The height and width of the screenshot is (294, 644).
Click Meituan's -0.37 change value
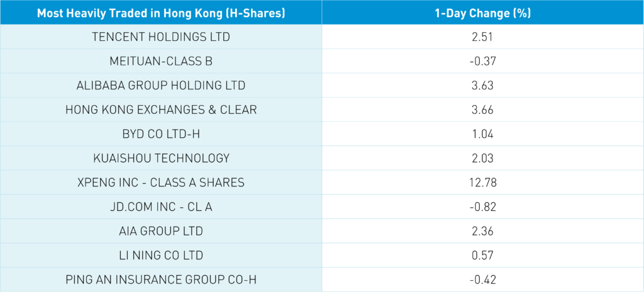point(482,61)
